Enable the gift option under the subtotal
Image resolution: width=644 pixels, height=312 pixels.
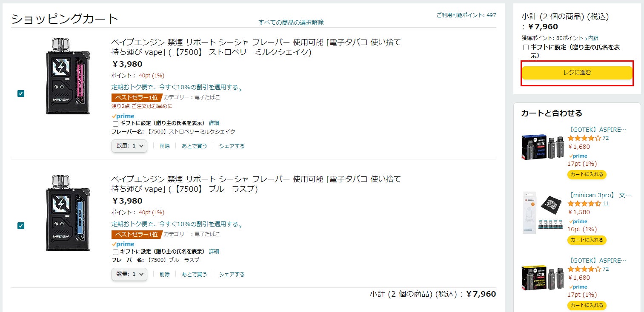point(526,48)
